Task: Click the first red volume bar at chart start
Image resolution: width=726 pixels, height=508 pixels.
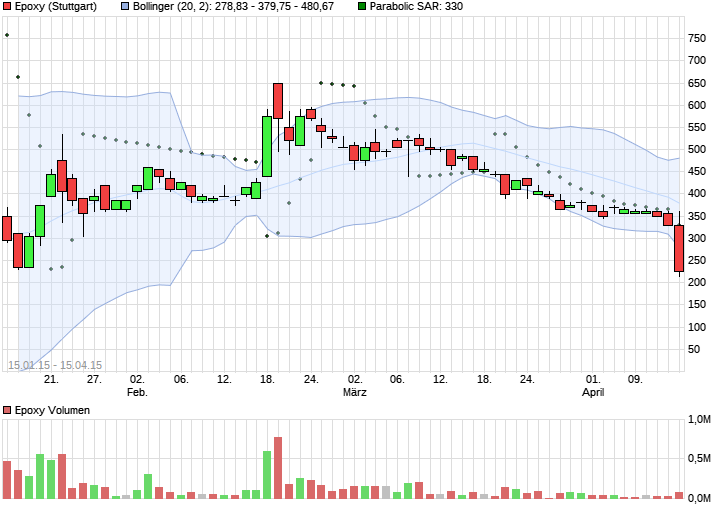Action: pyautogui.click(x=7, y=480)
